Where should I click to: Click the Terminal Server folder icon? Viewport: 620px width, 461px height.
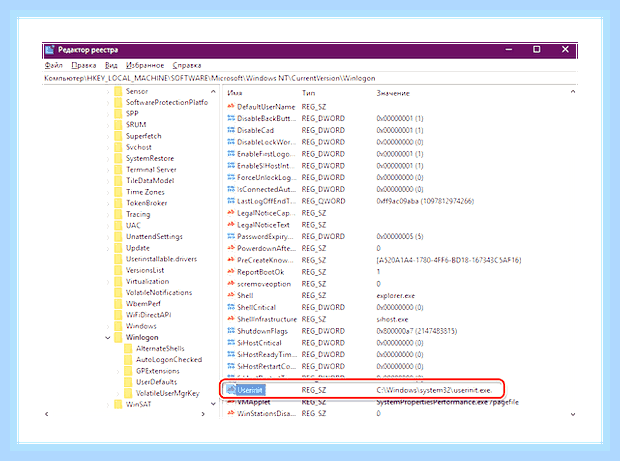118,170
